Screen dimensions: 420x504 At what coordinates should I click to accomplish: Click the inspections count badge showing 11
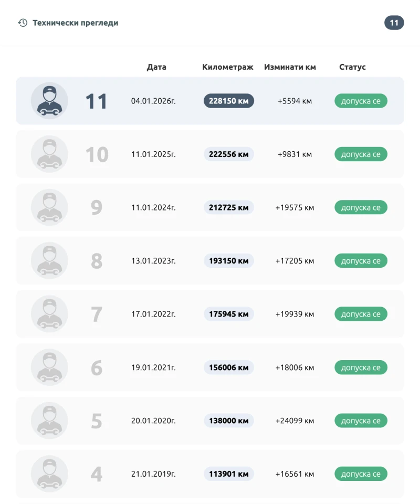click(394, 23)
